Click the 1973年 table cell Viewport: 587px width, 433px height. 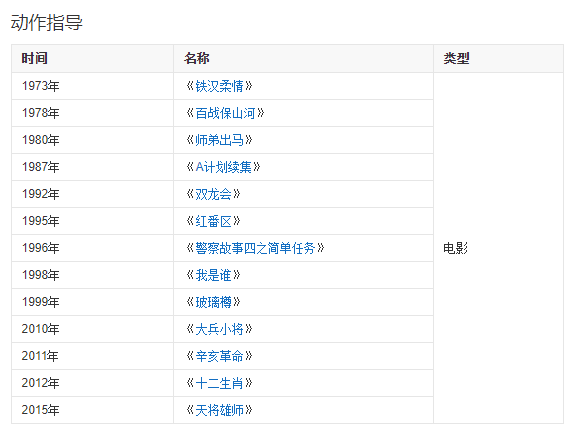(92, 86)
